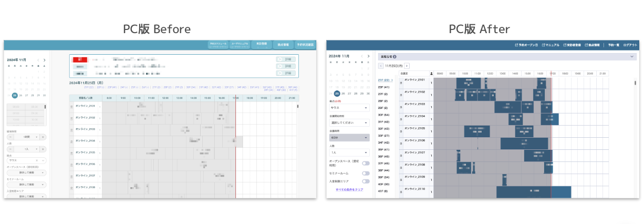Open 予約状況確認 button in Before header
This screenshot has height=224, width=644.
(305, 45)
